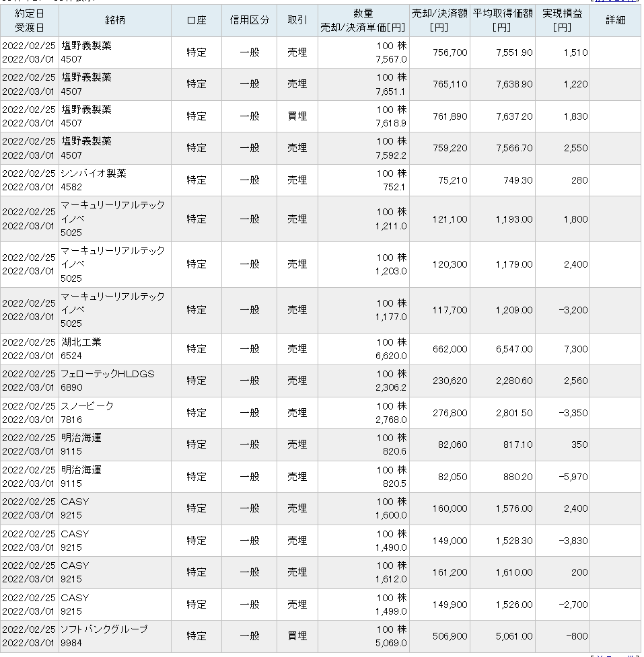The height and width of the screenshot is (657, 644).
Task: Click the ソフトバンクグループ 9984 stock name
Action: pyautogui.click(x=115, y=636)
